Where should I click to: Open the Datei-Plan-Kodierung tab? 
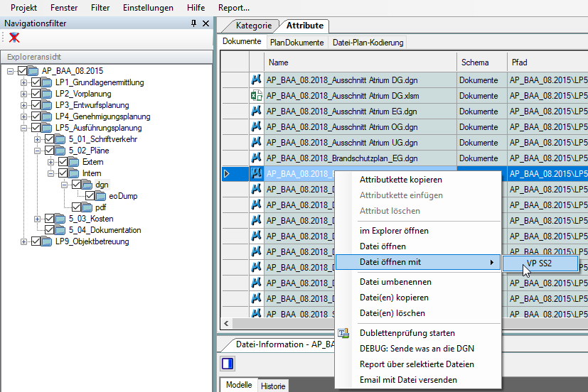click(x=368, y=43)
